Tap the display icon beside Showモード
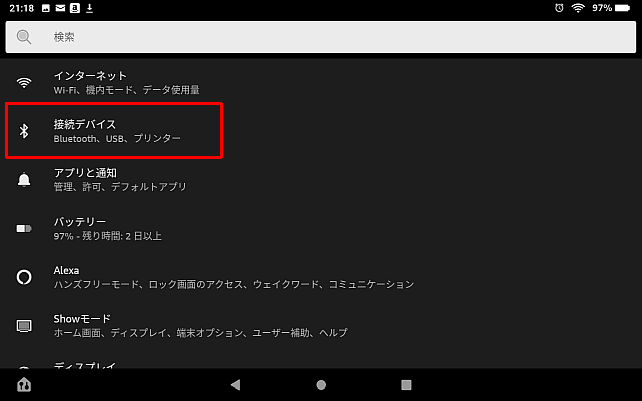The height and width of the screenshot is (401, 642). (x=24, y=326)
